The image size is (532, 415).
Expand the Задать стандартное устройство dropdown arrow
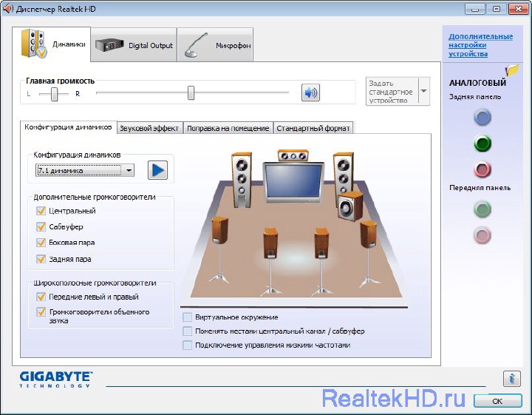[423, 92]
